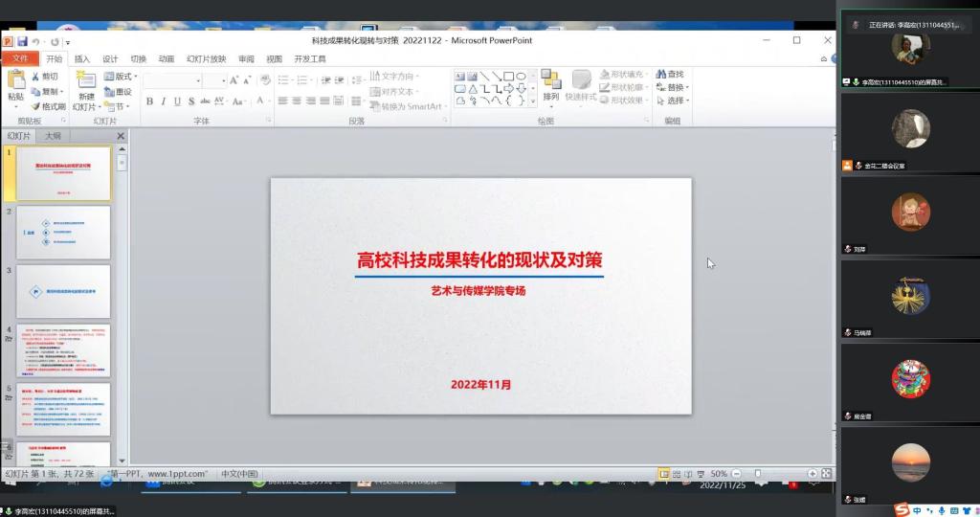
Task: Select slide 3 thumbnail in slide panel
Action: click(63, 292)
